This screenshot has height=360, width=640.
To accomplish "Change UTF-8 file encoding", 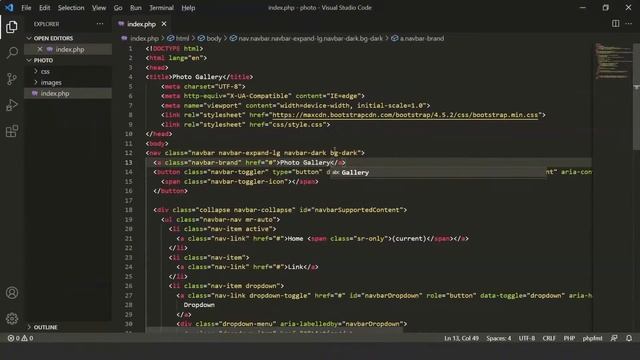I will coord(527,338).
